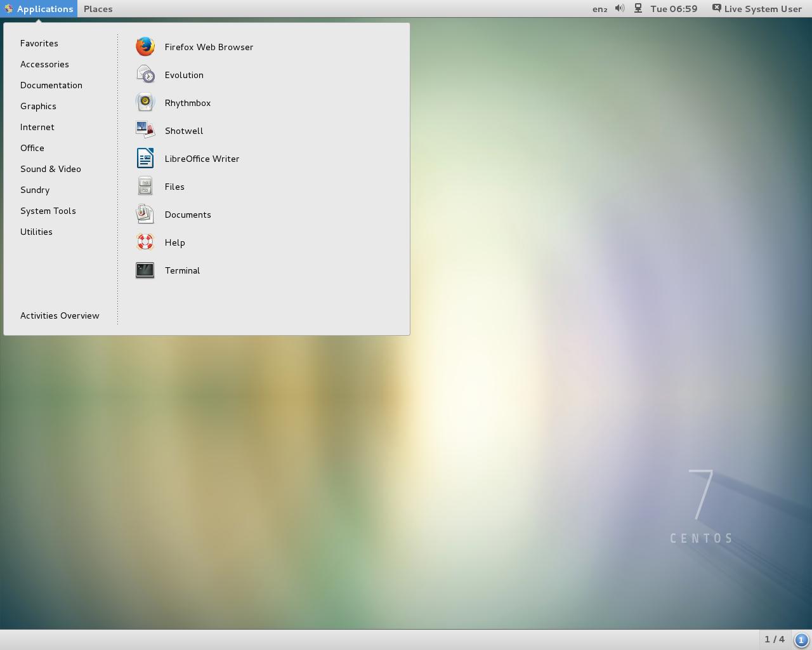Select the System Tools category

pos(48,211)
